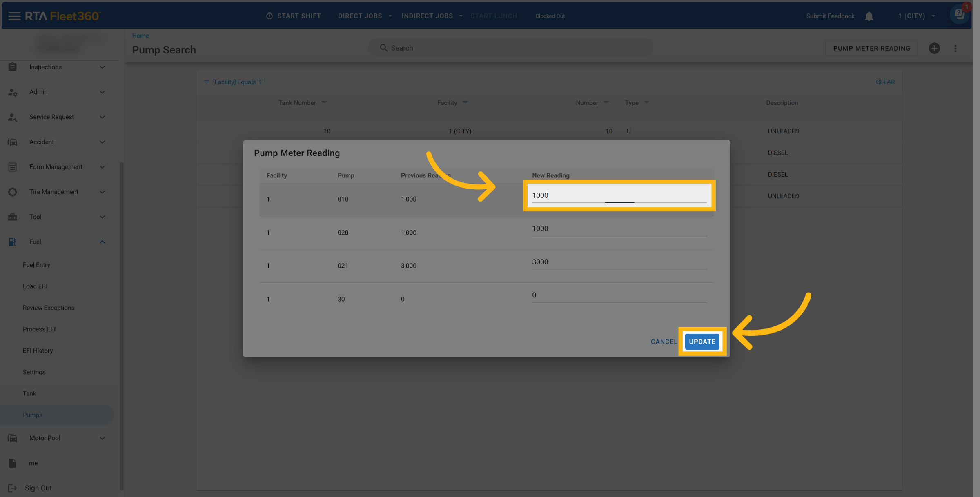The height and width of the screenshot is (497, 980).
Task: Click the Tank Number column filter icon
Action: 324,103
